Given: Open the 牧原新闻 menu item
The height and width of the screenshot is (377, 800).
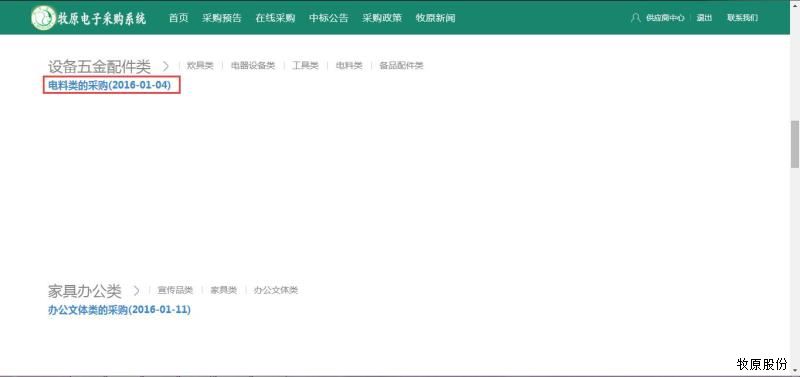Looking at the screenshot, I should [x=436, y=18].
